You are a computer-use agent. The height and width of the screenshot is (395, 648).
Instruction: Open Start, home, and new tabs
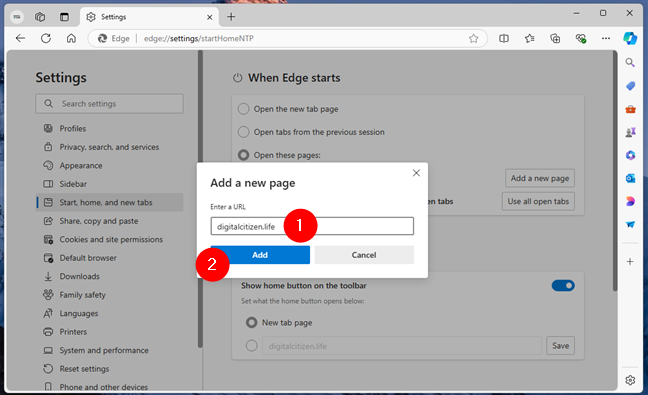(110, 202)
